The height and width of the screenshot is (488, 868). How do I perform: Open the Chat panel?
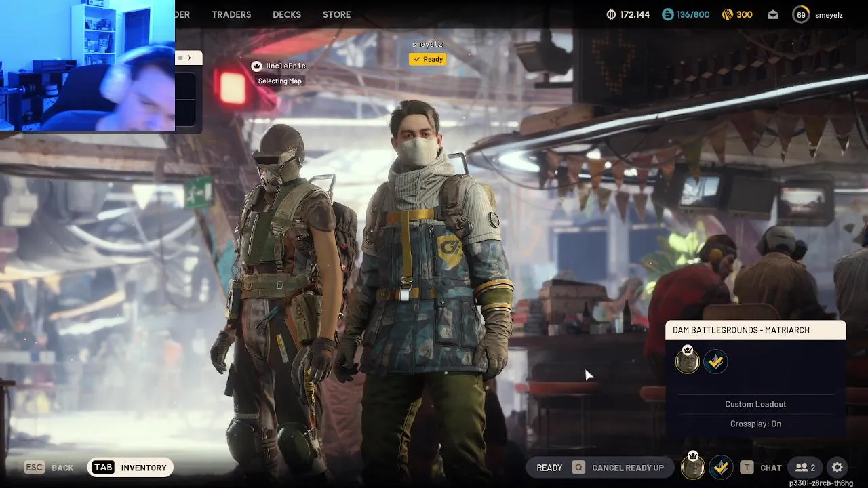pyautogui.click(x=771, y=468)
